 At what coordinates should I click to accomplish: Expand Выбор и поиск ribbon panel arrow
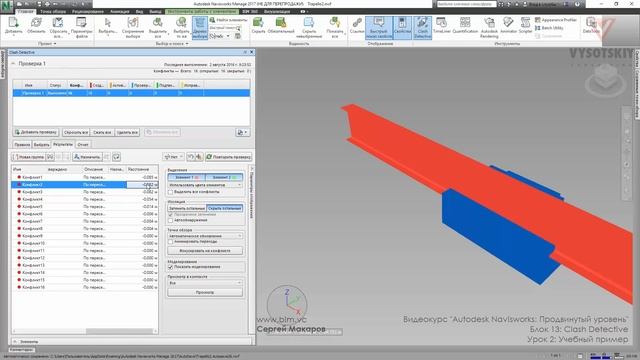click(x=187, y=44)
